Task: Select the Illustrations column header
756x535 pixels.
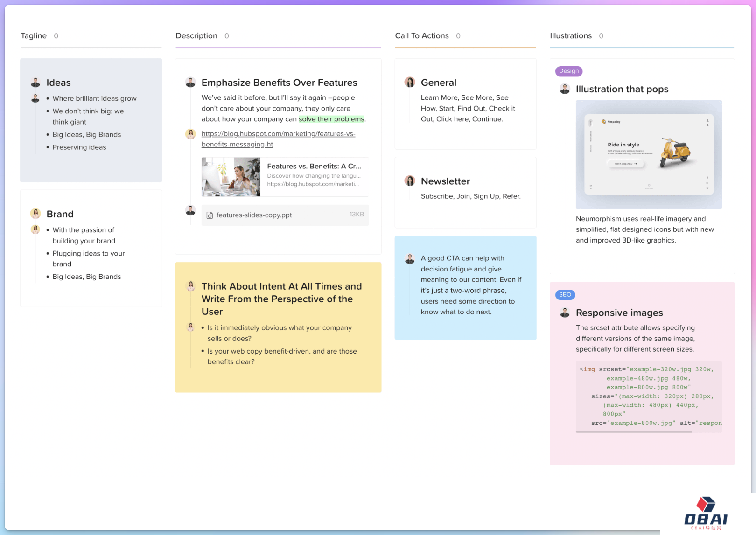Action: (570, 36)
